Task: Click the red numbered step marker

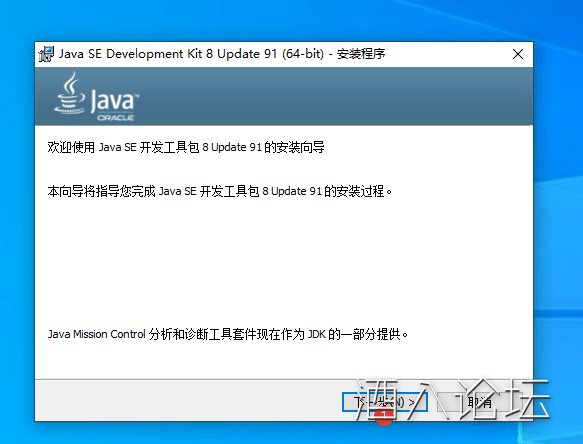Action: (384, 417)
